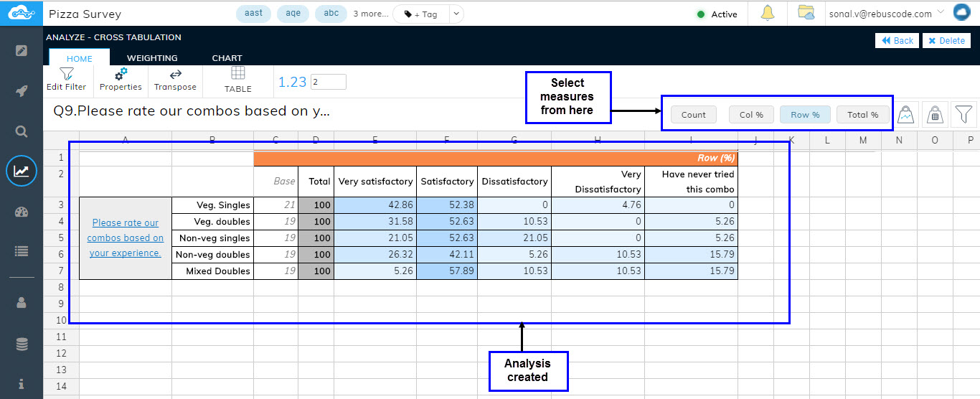Toggle the Total % measure
The image size is (980, 399).
pos(862,114)
